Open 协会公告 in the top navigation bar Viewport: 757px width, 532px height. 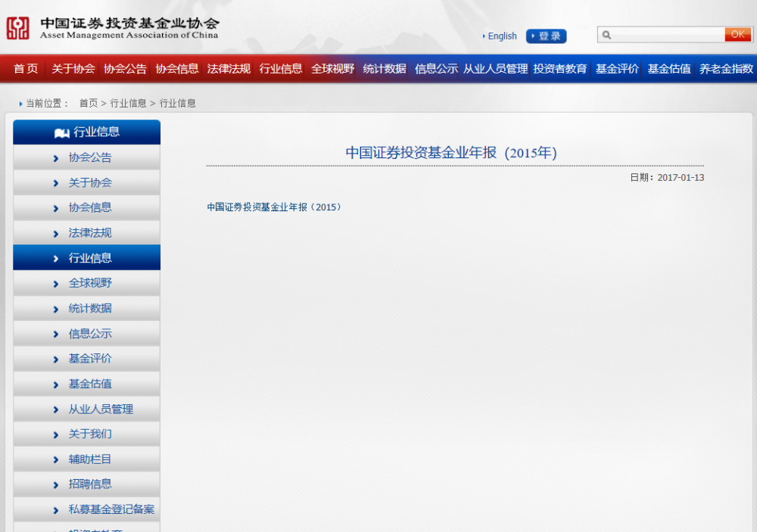tap(125, 69)
